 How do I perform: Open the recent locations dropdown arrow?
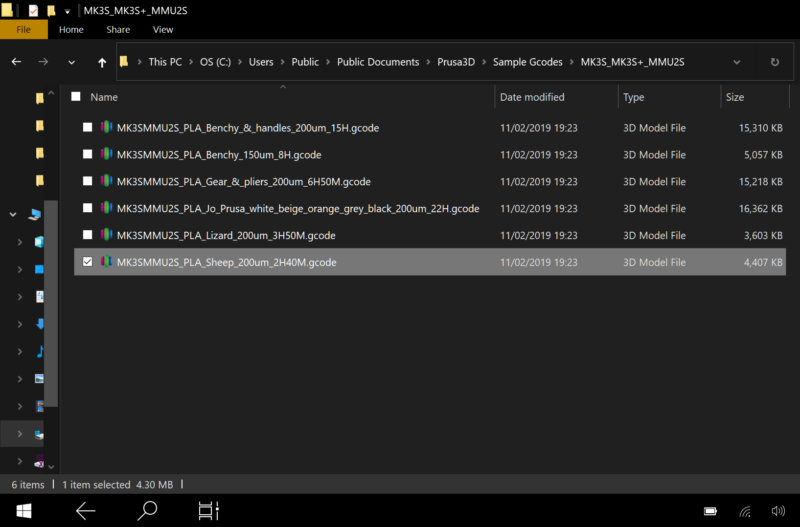pos(71,62)
